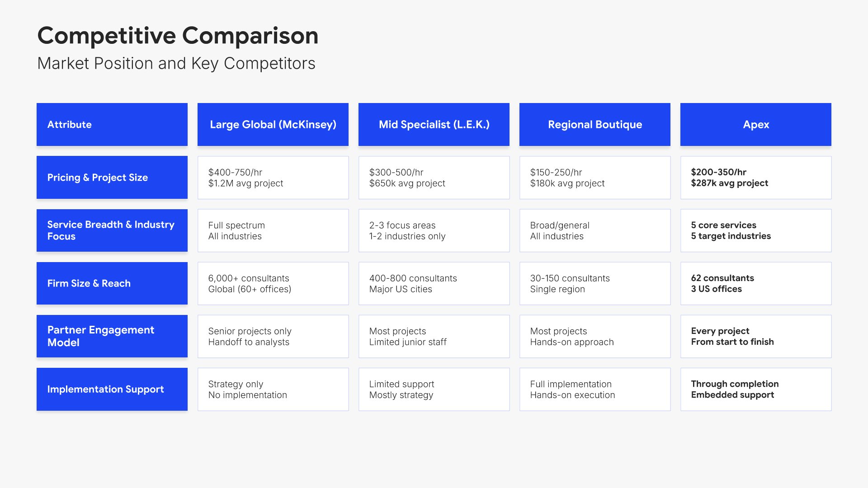Click the Partner Engagement Model row label
The width and height of the screenshot is (868, 488).
(x=112, y=336)
